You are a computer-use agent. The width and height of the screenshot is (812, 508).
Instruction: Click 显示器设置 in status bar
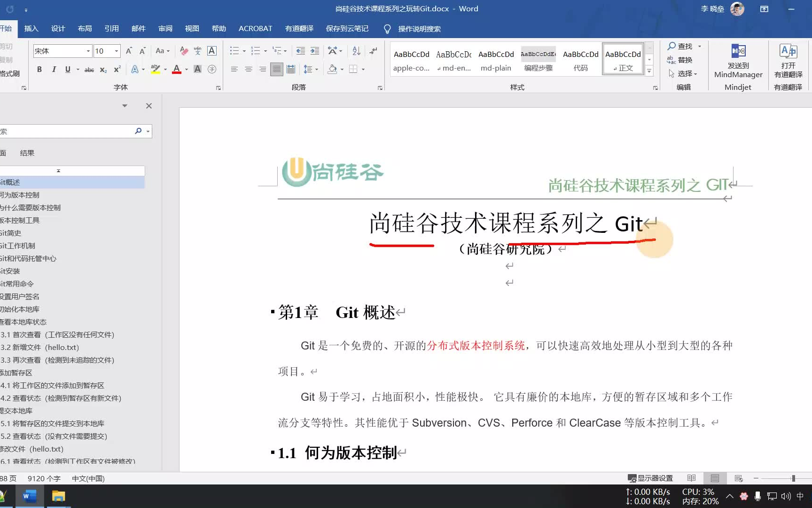(x=650, y=478)
